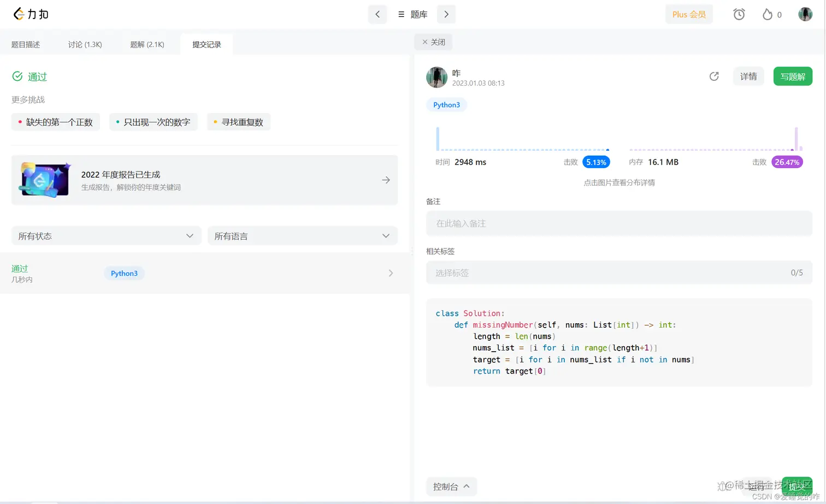The width and height of the screenshot is (826, 504).
Task: Click submission timestamp 2023.01.03 08:13
Action: pyautogui.click(x=478, y=84)
